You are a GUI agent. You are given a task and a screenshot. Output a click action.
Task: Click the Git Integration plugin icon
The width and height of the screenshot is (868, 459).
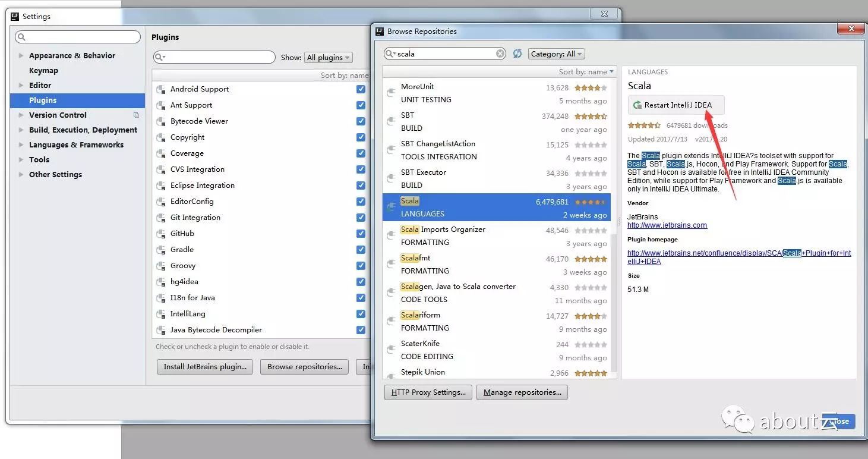coord(160,218)
